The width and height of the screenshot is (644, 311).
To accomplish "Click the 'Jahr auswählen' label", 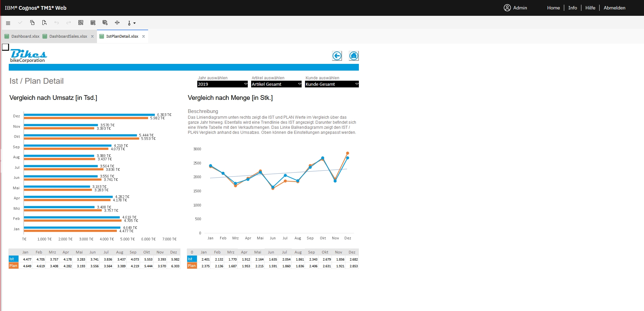I will click(213, 78).
